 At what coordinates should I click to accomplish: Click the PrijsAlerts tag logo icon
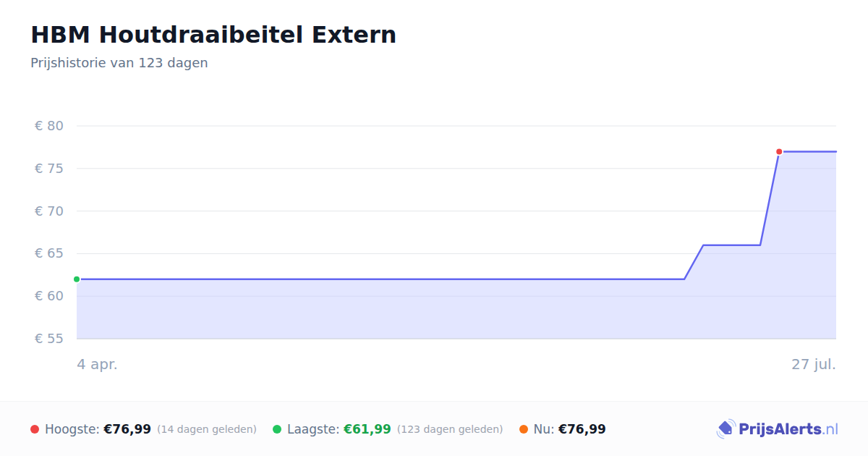click(726, 429)
